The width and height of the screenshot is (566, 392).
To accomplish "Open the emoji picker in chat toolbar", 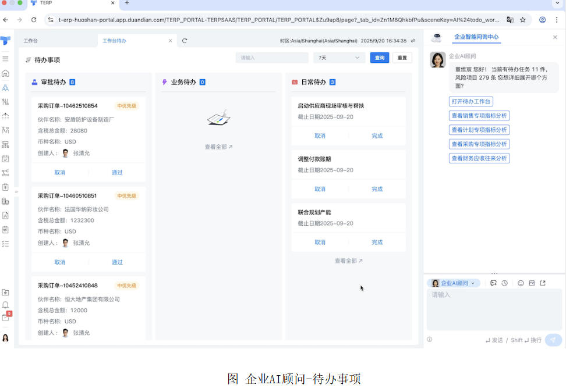I will [x=521, y=283].
